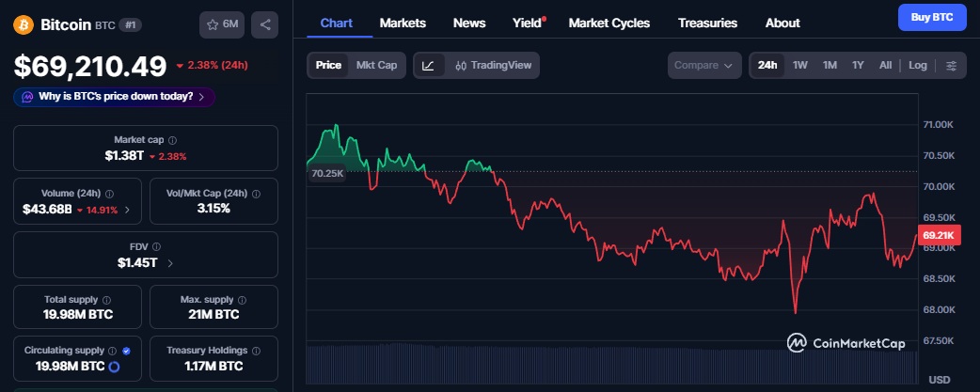Click the Bitcoin logo icon
This screenshot has height=392, width=980.
pyautogui.click(x=24, y=24)
